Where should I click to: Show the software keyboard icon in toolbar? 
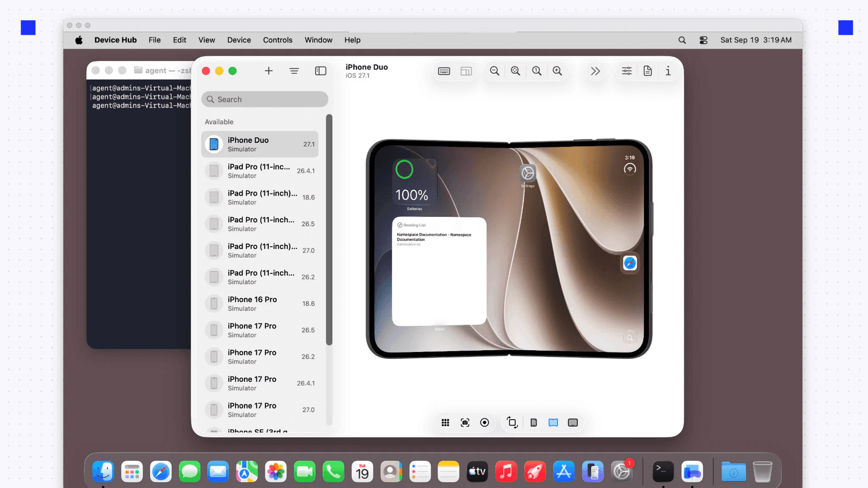[x=444, y=71]
